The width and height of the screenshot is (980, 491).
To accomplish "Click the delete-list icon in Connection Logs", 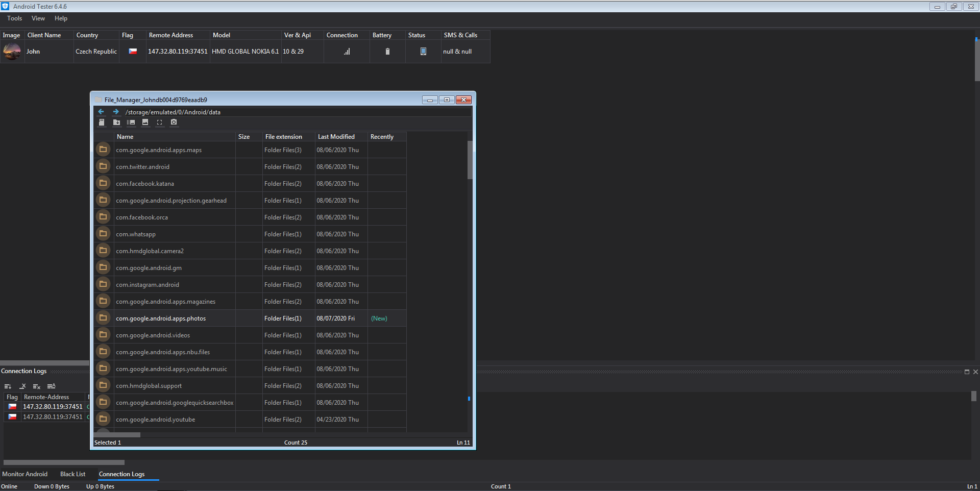I will (x=37, y=386).
